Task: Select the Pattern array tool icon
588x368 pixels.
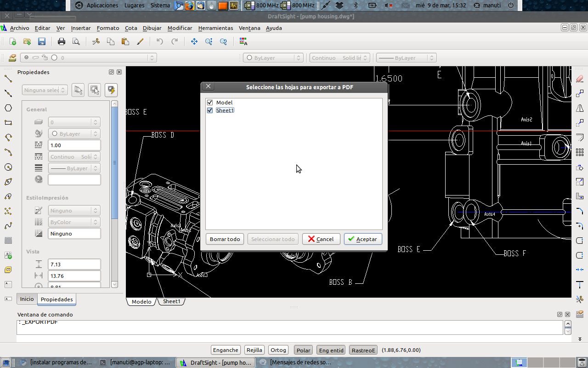Action: click(579, 152)
